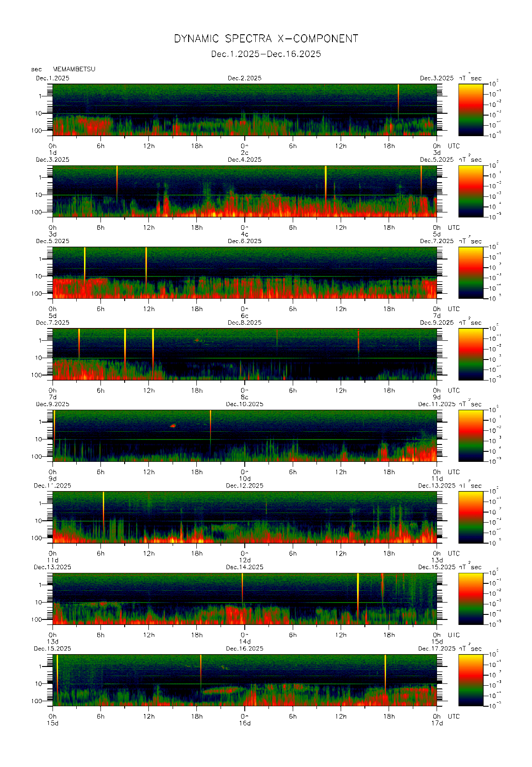
Task: Click the colorbar of the third spectrogram
Action: [470, 273]
